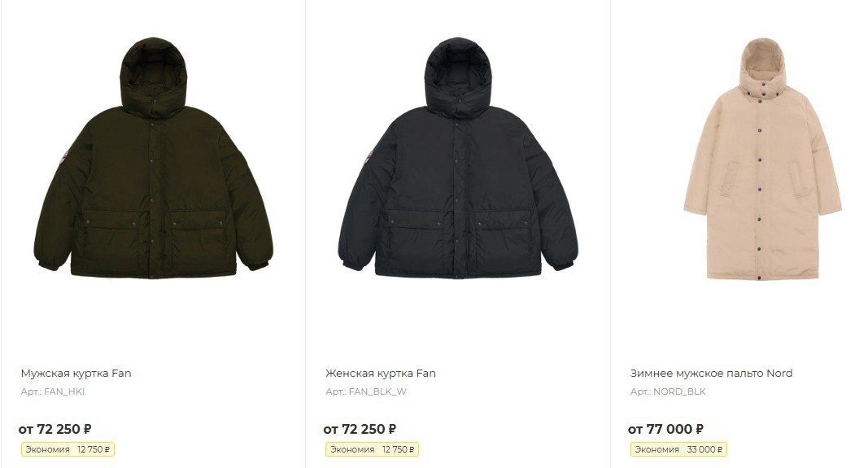Viewport: 868px width, 468px height.
Task: Click the Зимнее мужское пальто Nord title
Action: coord(711,374)
